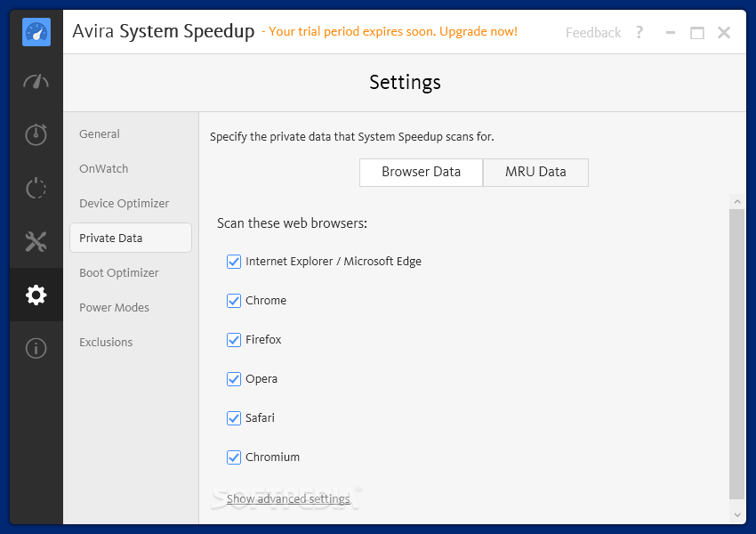Open the Boot Optimizer settings section
The height and width of the screenshot is (534, 756).
[118, 273]
